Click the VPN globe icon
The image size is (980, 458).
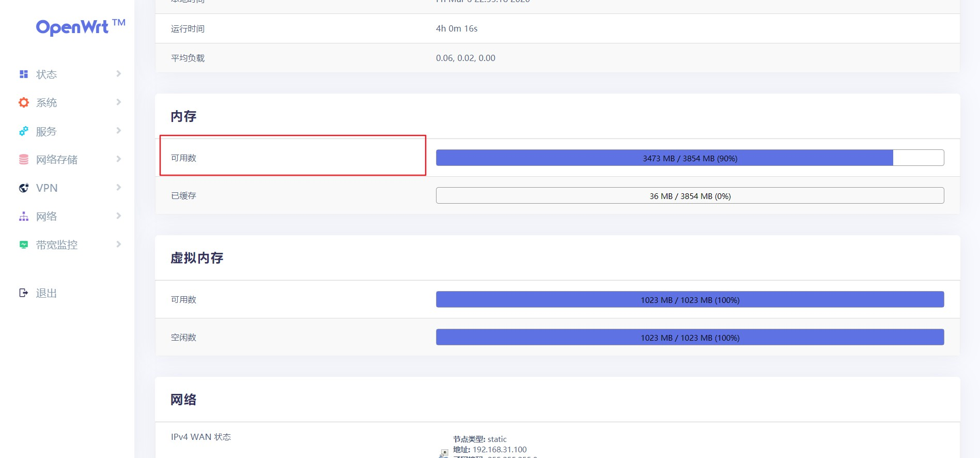tap(24, 188)
